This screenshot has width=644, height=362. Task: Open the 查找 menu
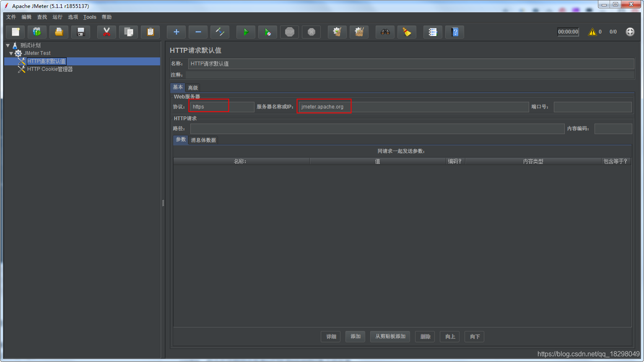42,17
